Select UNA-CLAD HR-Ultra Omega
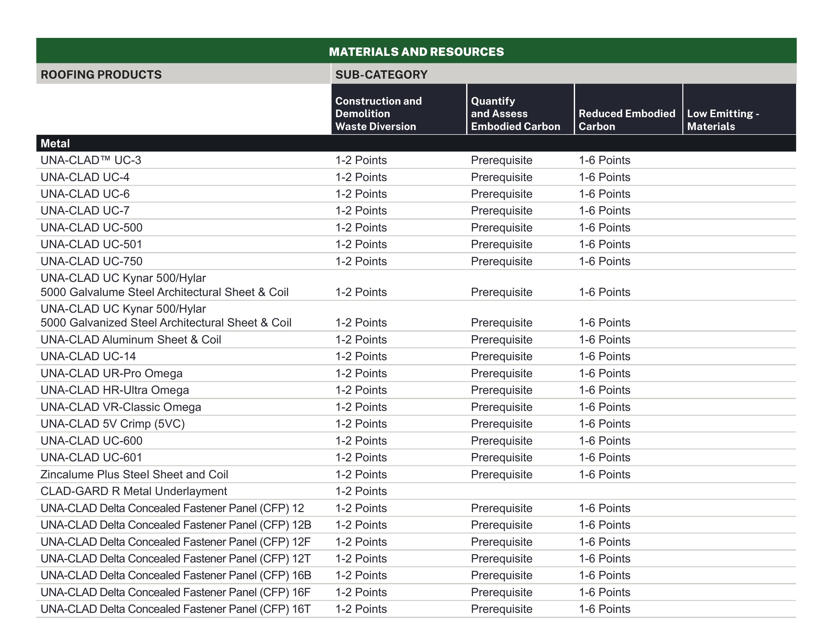Image resolution: width=834 pixels, height=644 pixels. [115, 390]
